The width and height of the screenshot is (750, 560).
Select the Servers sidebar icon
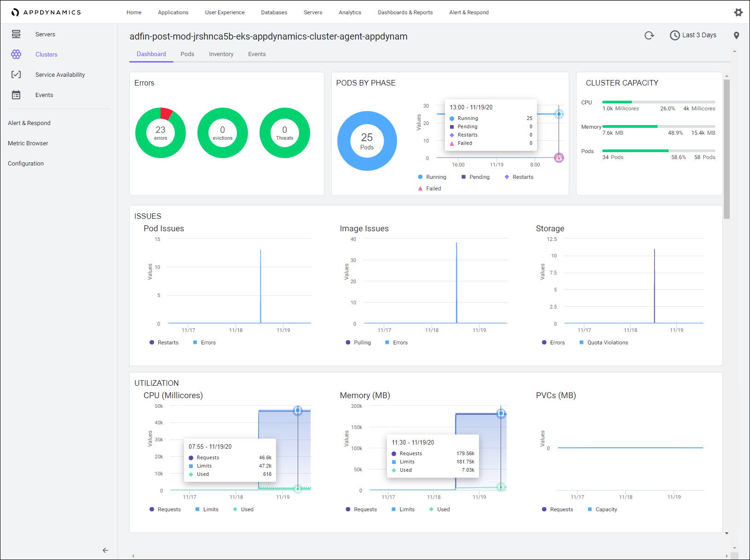[16, 34]
